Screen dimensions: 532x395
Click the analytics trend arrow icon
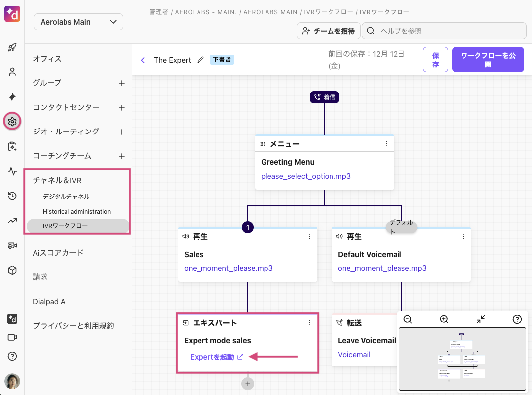click(x=12, y=221)
